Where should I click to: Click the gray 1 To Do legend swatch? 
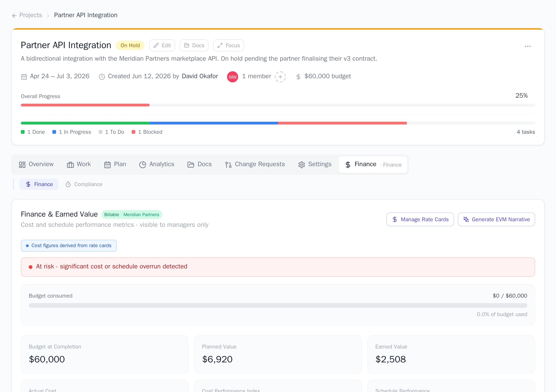coord(101,132)
